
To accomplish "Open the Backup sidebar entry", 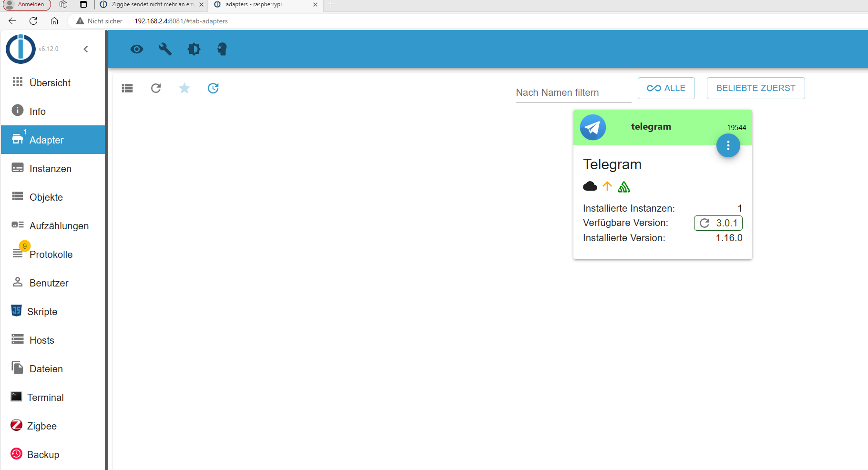I will [x=53, y=454].
